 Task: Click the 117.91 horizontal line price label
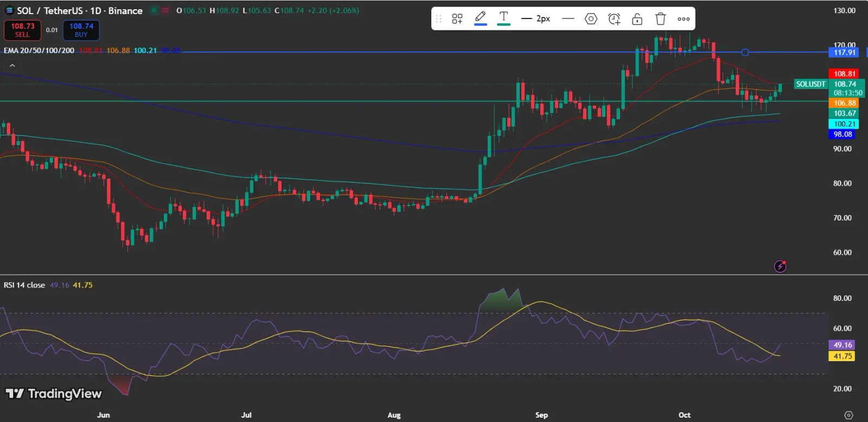click(844, 53)
